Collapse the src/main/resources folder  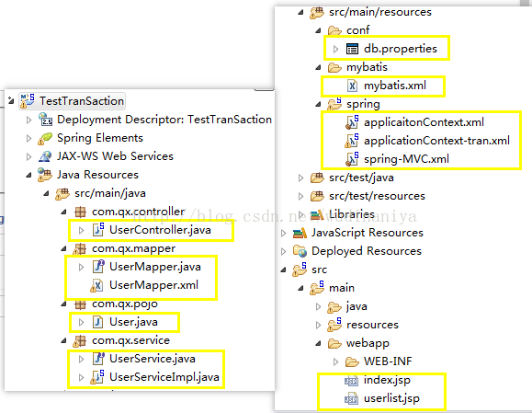click(x=300, y=13)
